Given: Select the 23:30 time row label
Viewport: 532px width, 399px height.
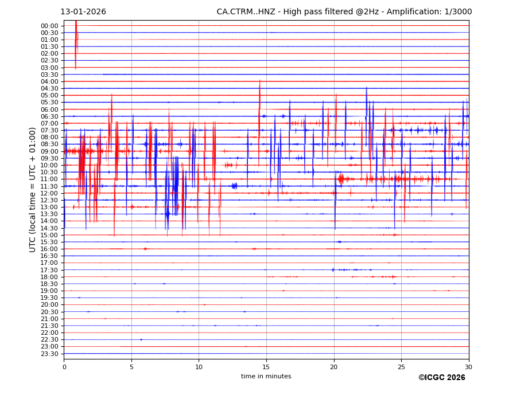Looking at the screenshot, I should (x=49, y=354).
